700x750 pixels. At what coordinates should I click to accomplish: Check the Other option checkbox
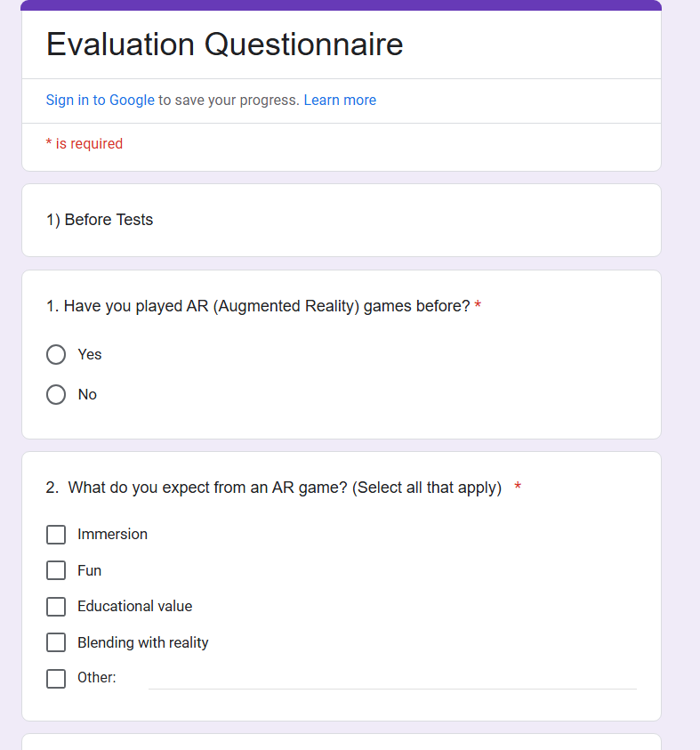[x=56, y=678]
